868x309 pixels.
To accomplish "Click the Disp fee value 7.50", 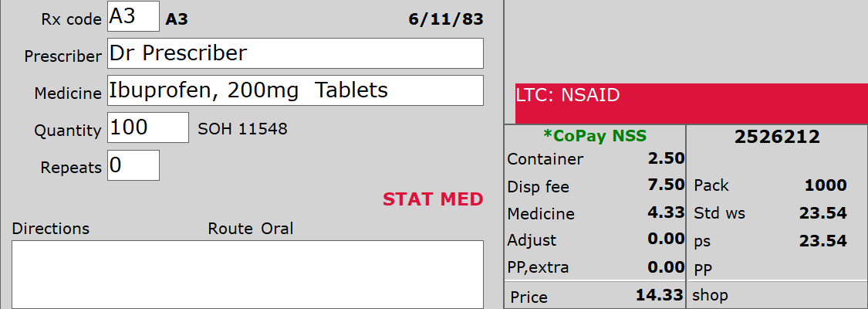I will [667, 185].
